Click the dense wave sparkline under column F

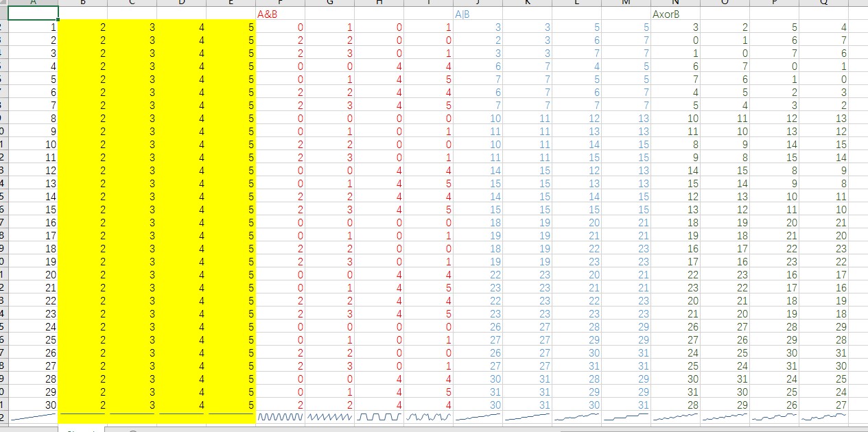tap(280, 416)
